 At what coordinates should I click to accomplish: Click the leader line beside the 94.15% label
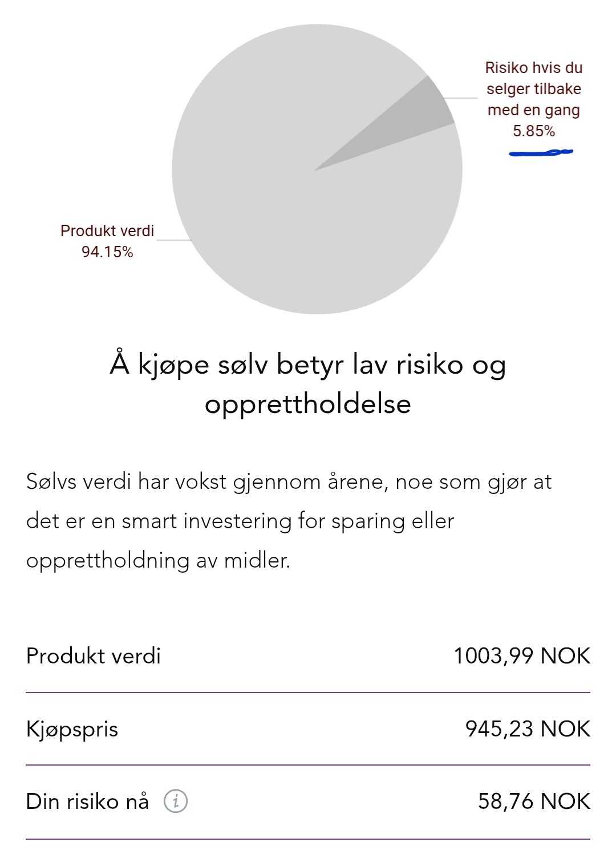pos(173,240)
